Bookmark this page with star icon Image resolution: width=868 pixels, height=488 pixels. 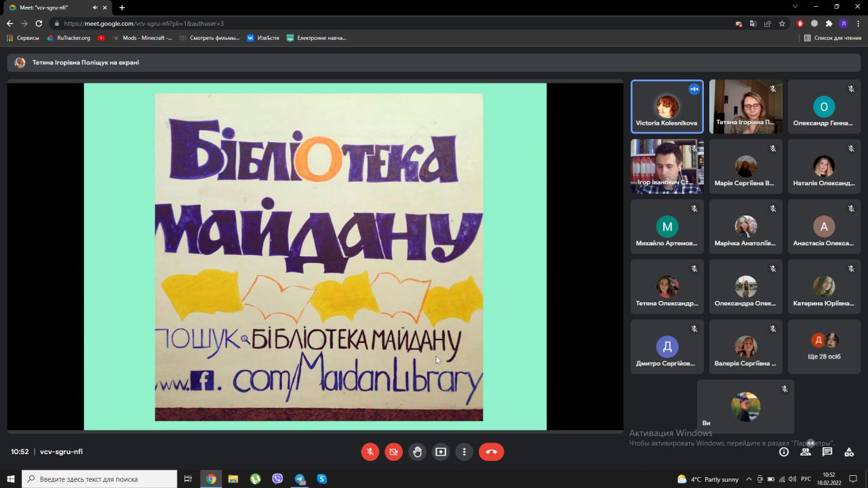782,23
